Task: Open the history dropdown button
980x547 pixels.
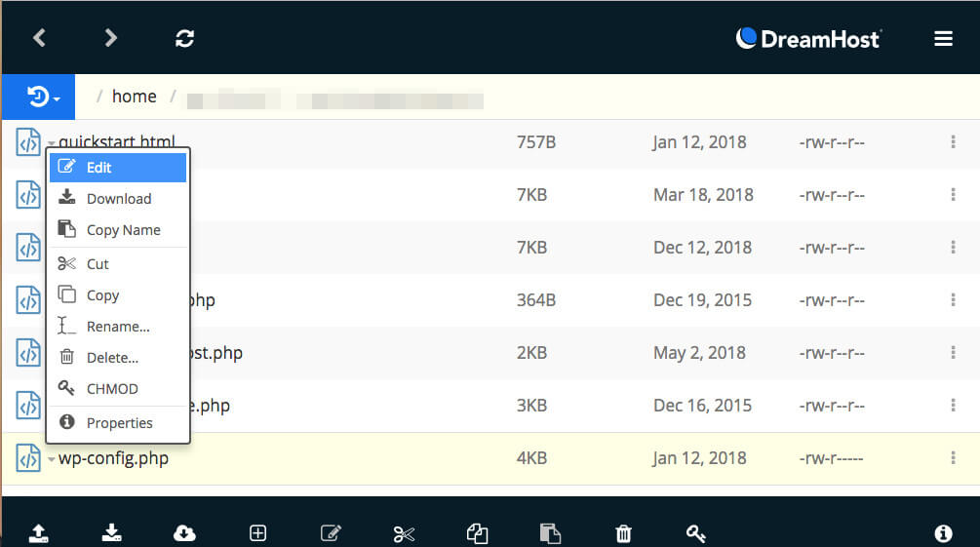Action: [45, 97]
